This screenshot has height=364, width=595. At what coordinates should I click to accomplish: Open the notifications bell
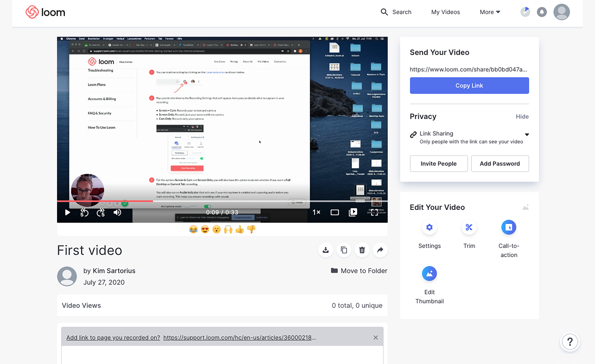(542, 12)
